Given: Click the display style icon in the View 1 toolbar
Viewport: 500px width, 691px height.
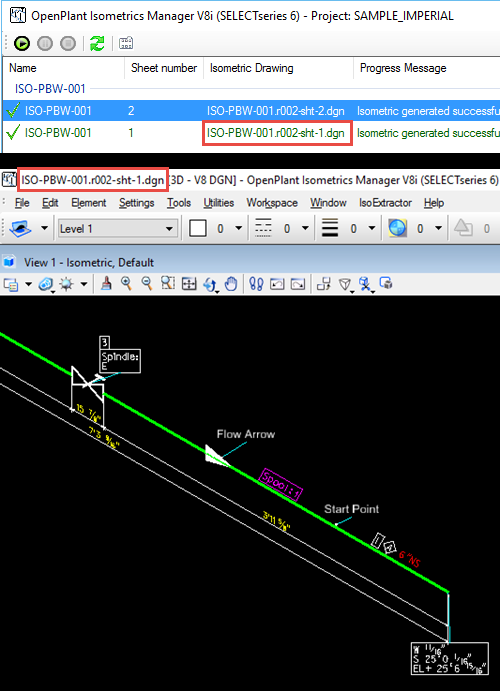Looking at the screenshot, I should coord(45,284).
